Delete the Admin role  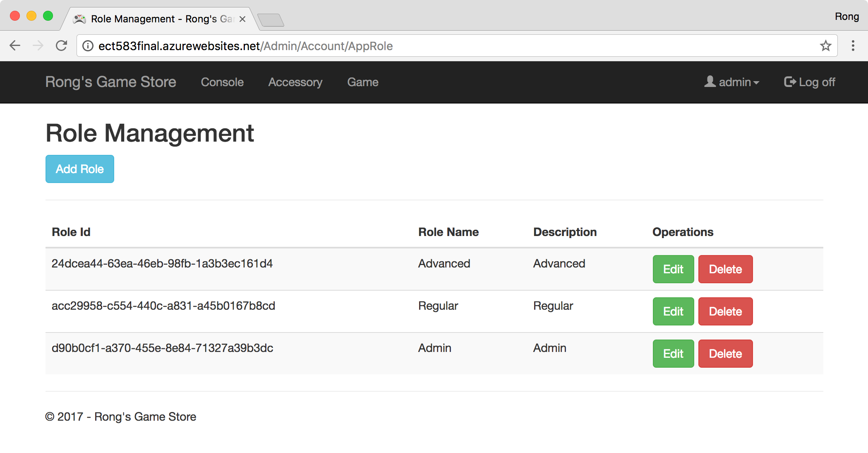pos(725,354)
